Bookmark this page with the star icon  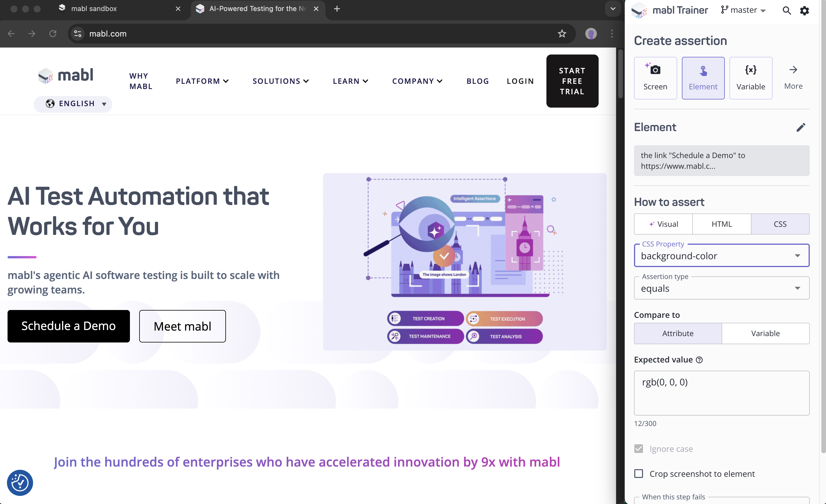pos(562,34)
